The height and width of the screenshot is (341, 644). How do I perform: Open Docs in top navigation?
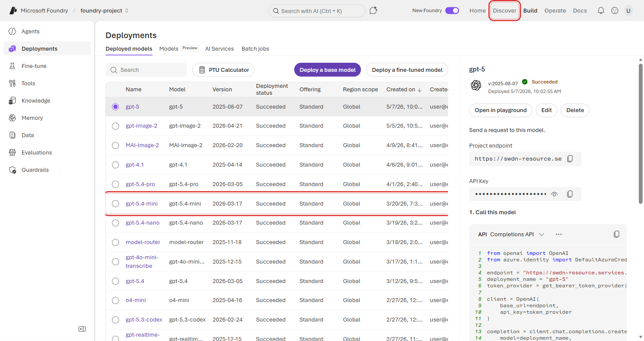click(x=580, y=10)
